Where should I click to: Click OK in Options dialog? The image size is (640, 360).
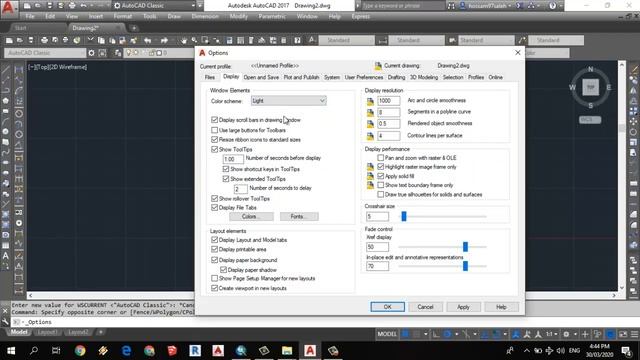coord(387,307)
